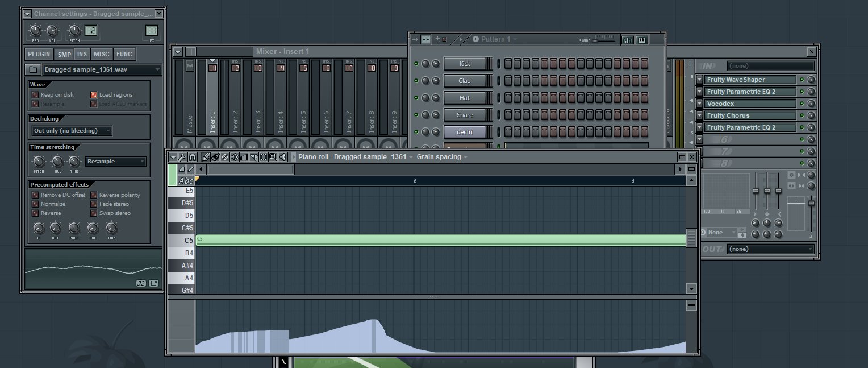Switch to the PLUGIN tab

pyautogui.click(x=39, y=55)
